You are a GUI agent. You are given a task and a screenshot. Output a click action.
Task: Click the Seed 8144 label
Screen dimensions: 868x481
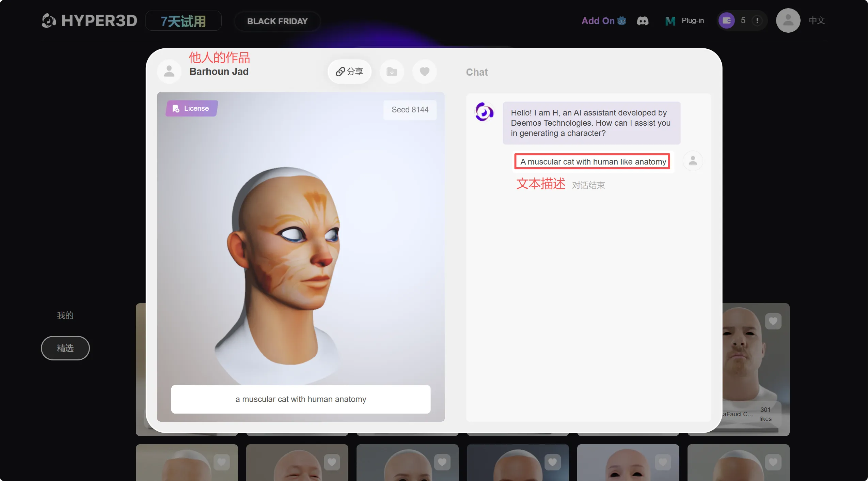pos(410,110)
